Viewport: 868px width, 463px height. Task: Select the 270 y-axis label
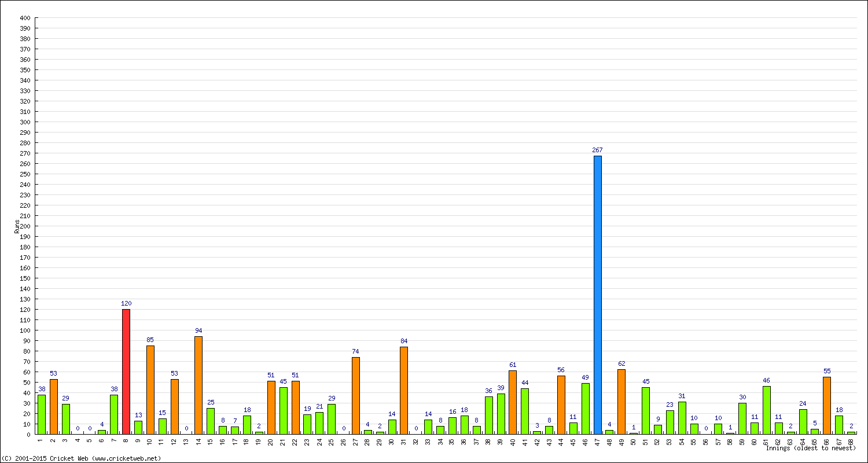[24, 153]
